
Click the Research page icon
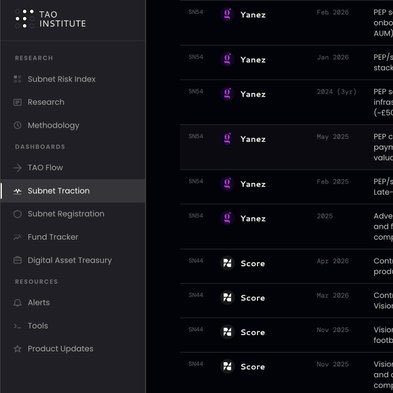coord(17,102)
